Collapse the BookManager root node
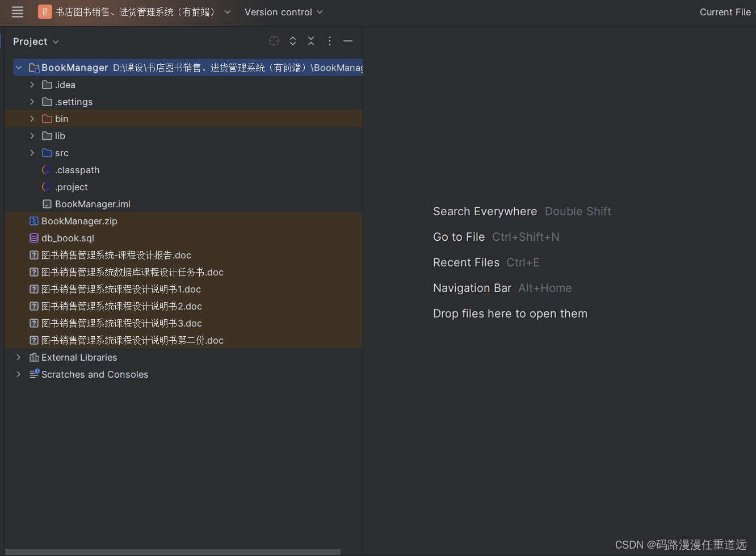The image size is (756, 556). pyautogui.click(x=19, y=67)
